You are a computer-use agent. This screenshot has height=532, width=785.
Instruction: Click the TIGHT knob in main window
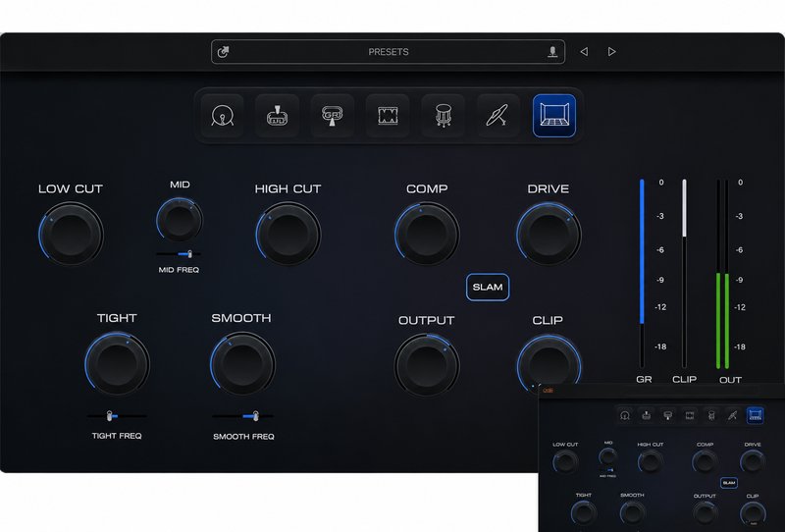tap(117, 364)
